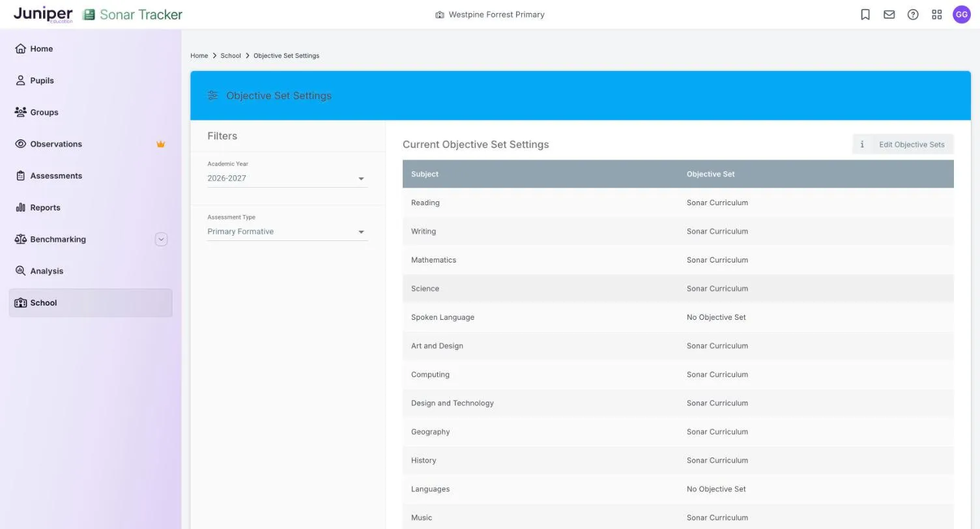Select the Art and Design row
980x529 pixels.
tap(678, 346)
